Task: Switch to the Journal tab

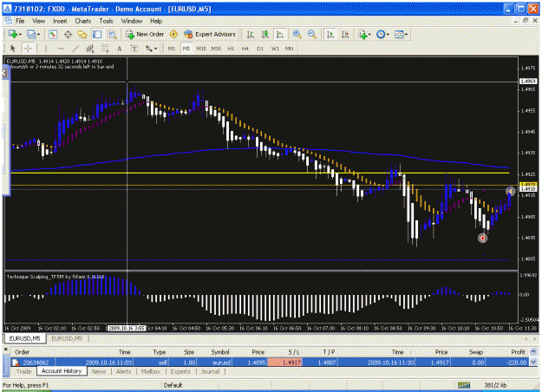Action: (x=210, y=371)
